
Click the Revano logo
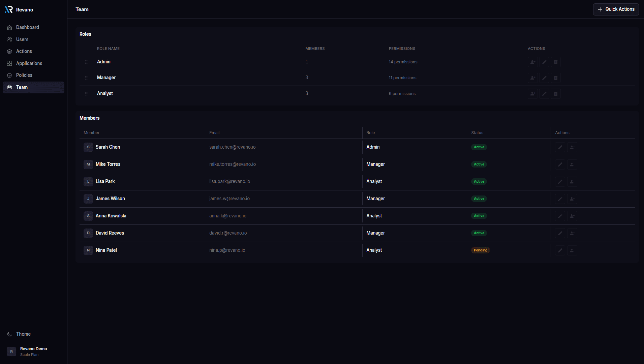point(19,9)
